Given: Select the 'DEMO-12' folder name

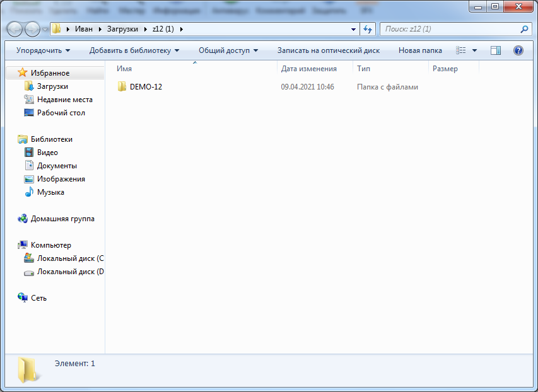Looking at the screenshot, I should [x=146, y=87].
